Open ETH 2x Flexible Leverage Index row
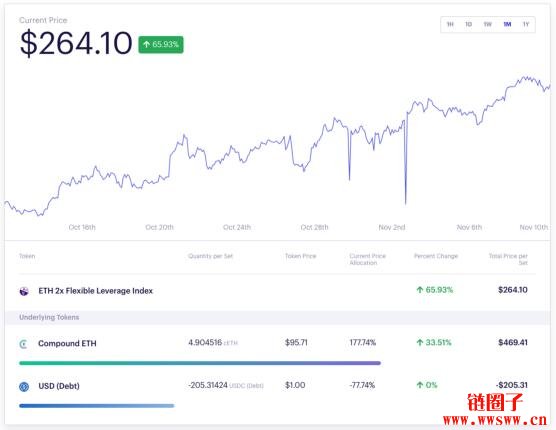This screenshot has width=556, height=430. [x=277, y=291]
